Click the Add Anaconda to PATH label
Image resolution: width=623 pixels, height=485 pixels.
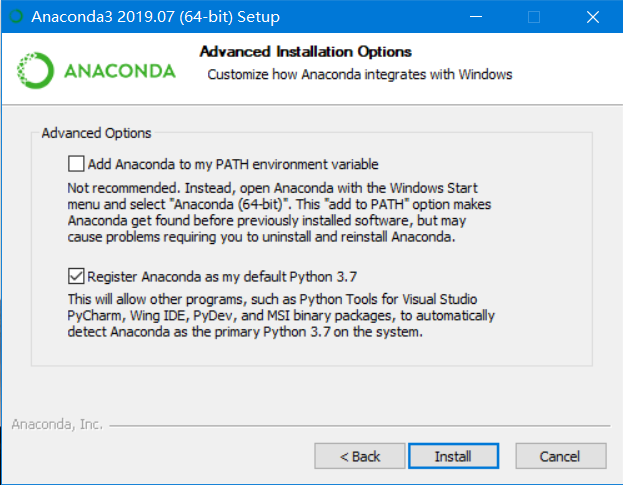point(233,164)
